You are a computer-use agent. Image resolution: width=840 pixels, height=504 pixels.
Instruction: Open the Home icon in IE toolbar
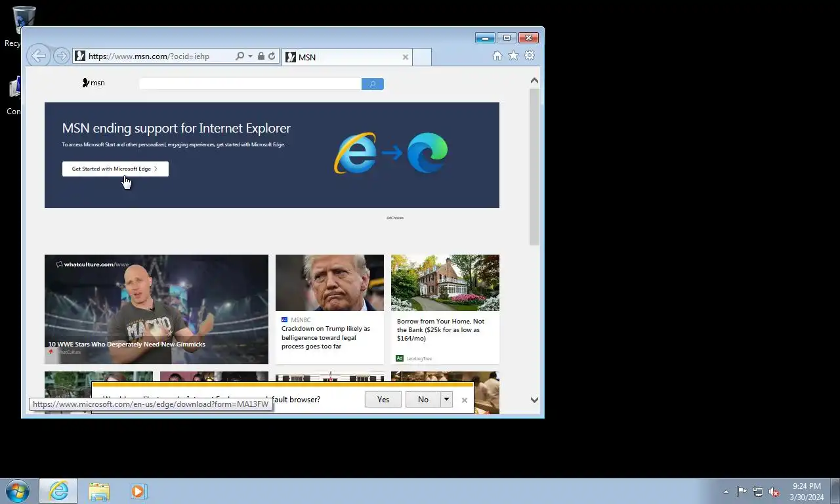tap(497, 56)
